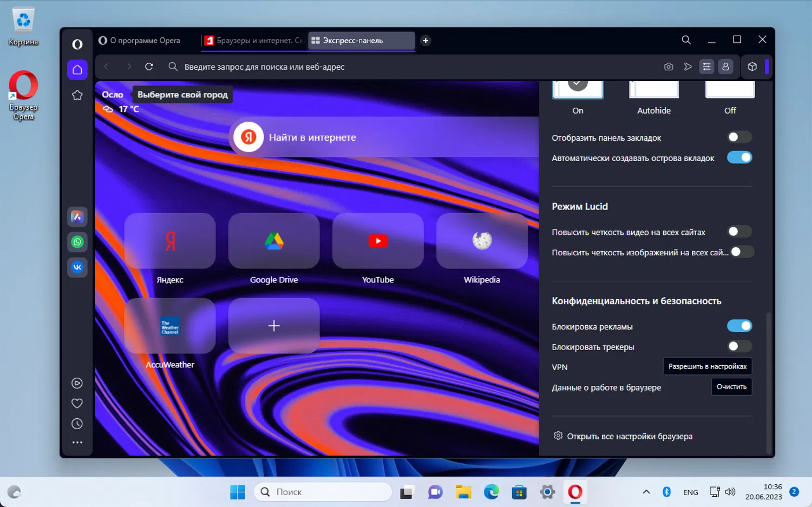812x507 pixels.
Task: Toggle 'Отобразить панель закладок' switch
Action: click(739, 137)
